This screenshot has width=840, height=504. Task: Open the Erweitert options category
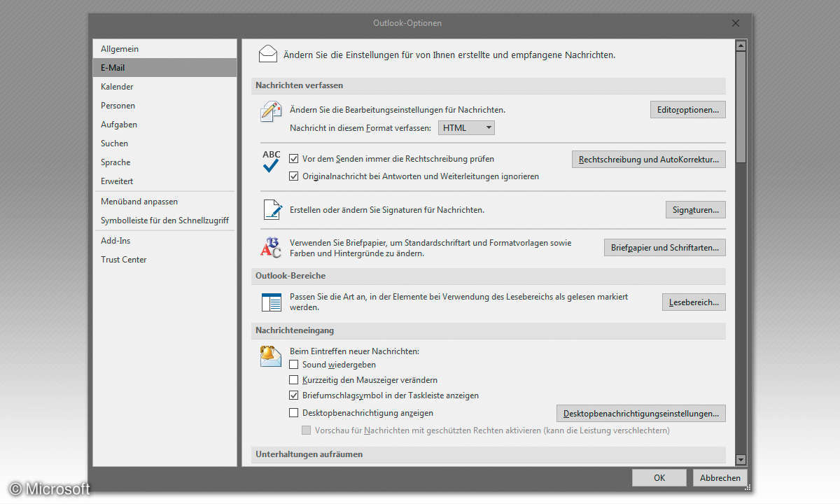pyautogui.click(x=165, y=181)
